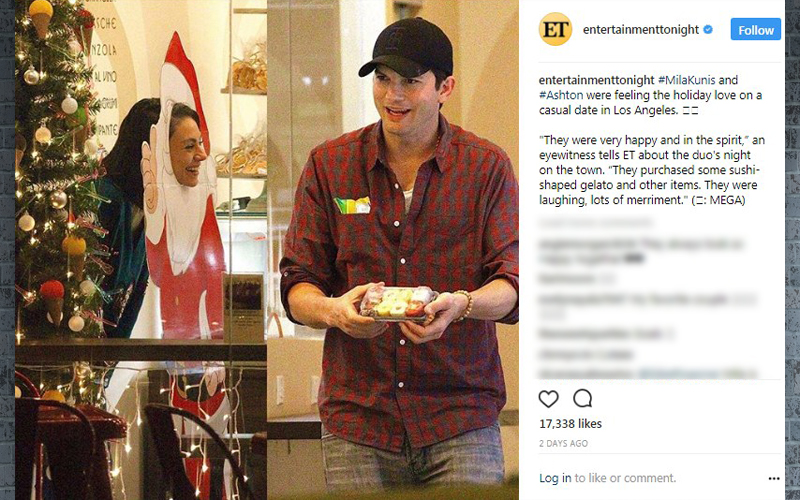Click the main post photo
The height and width of the screenshot is (500, 800).
[x=267, y=250]
